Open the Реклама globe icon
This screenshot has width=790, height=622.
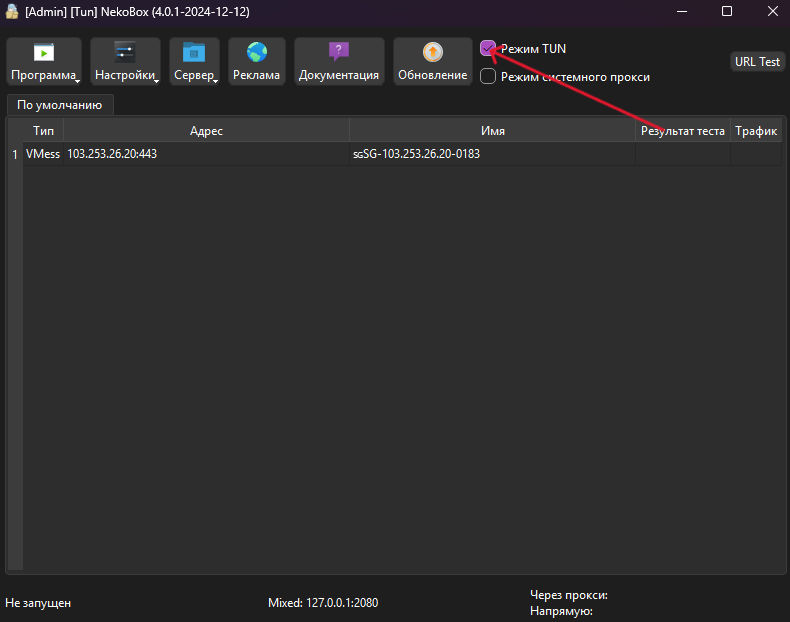(x=256, y=52)
